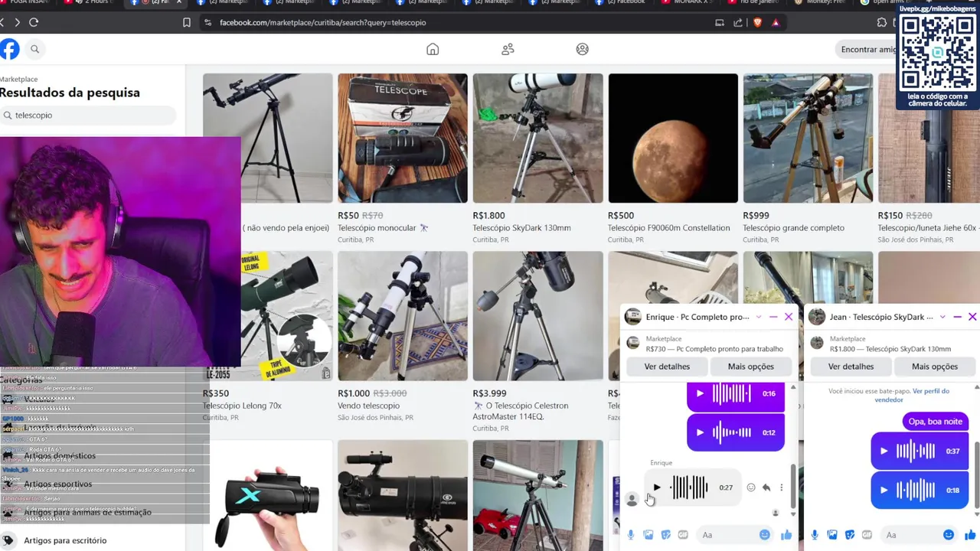Open sticker picker in Jean chat
Screen dimensions: 980x551
[850, 535]
